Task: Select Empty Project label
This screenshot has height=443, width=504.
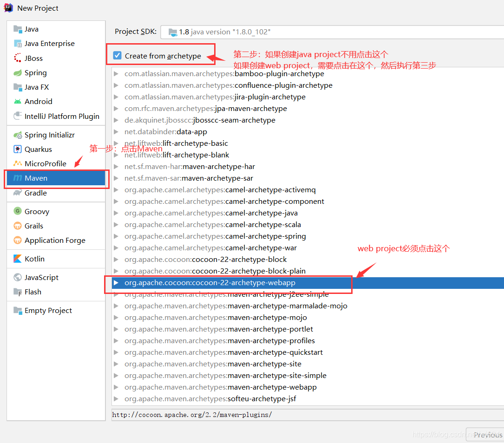Action: pos(48,310)
